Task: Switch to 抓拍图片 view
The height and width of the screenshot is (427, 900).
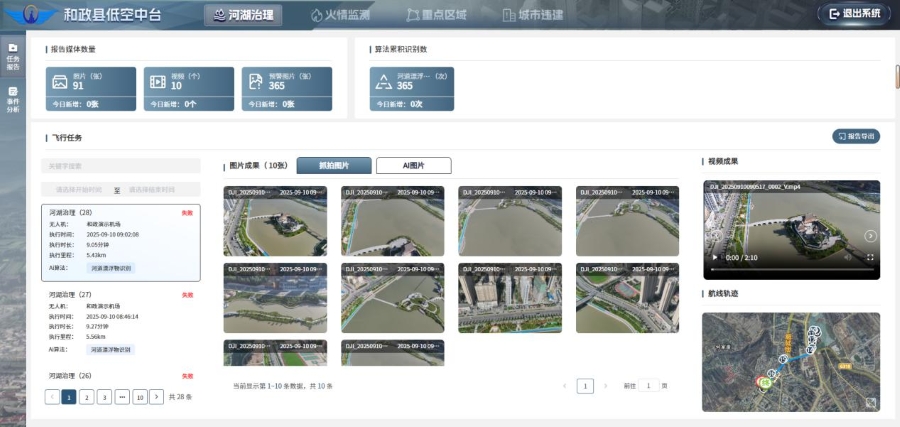Action: [334, 166]
